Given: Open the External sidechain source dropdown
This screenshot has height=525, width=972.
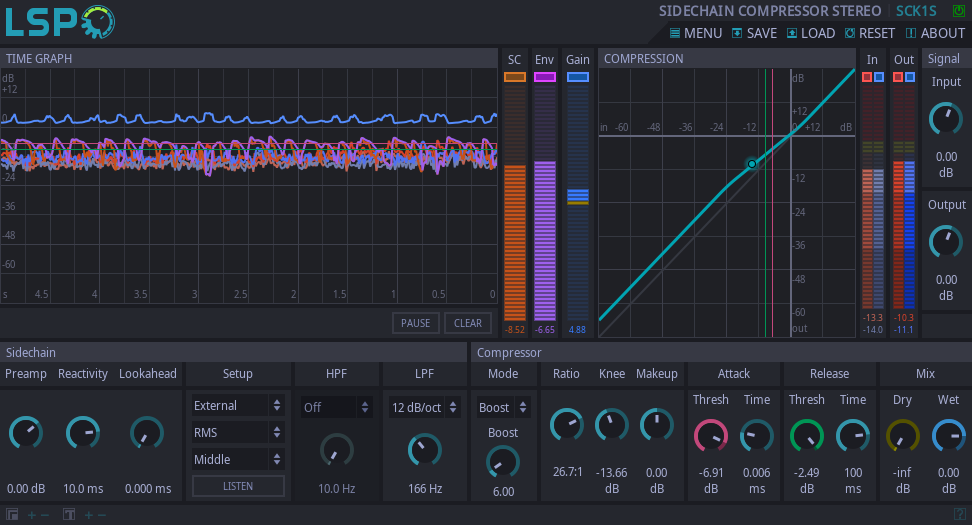Looking at the screenshot, I should click(x=238, y=405).
